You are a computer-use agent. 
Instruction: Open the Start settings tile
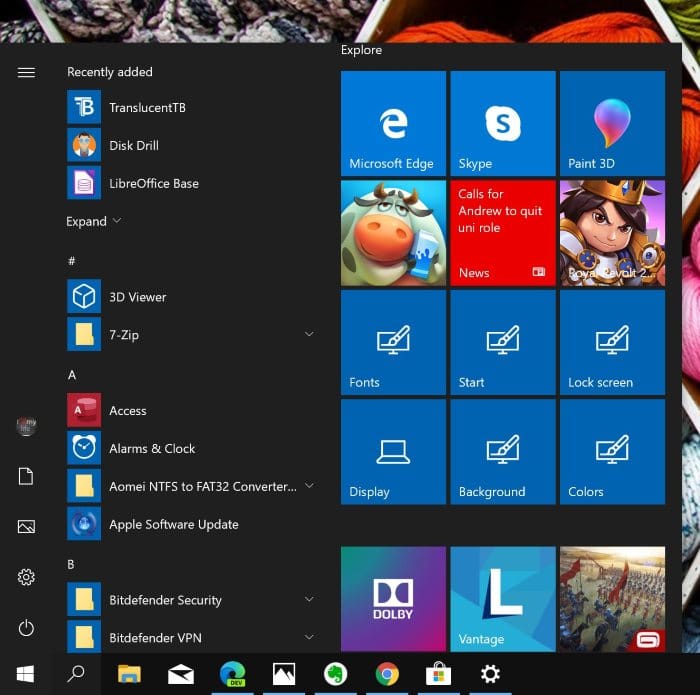(503, 342)
